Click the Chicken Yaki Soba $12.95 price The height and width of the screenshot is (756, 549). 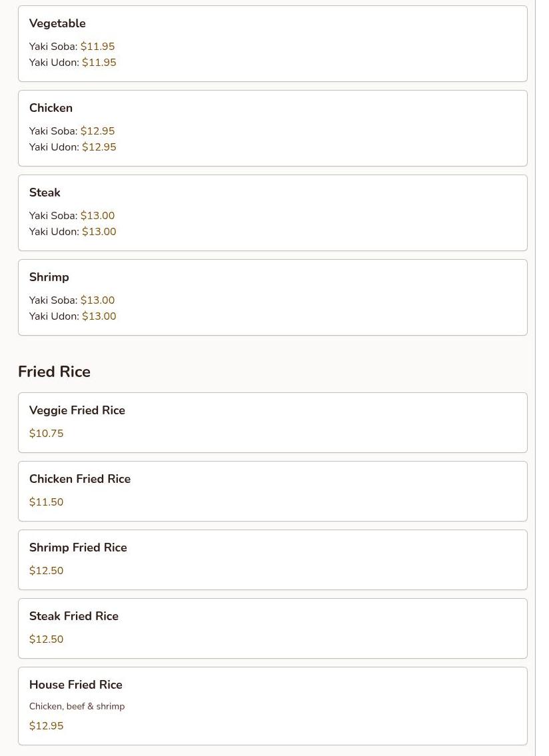pos(97,131)
